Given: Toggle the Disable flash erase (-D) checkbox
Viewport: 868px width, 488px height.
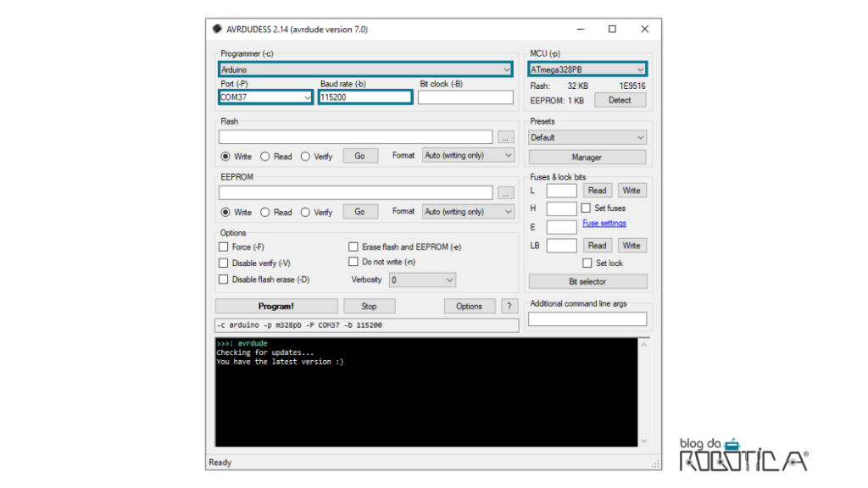Looking at the screenshot, I should tap(224, 280).
